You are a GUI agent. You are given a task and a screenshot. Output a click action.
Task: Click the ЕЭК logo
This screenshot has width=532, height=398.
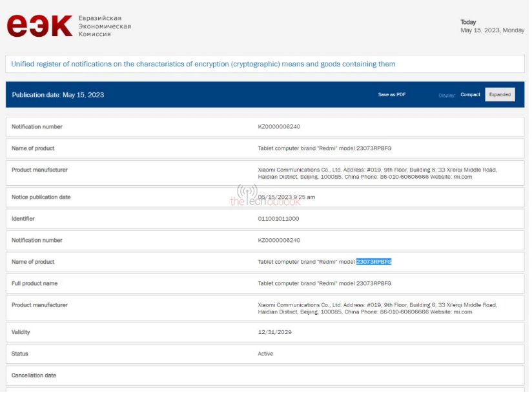39,26
